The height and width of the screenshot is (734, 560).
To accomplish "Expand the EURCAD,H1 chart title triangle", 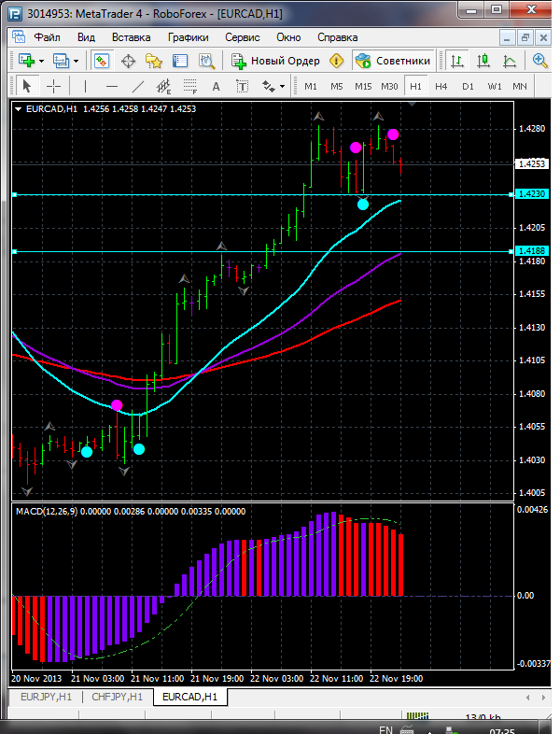I will tap(19, 109).
